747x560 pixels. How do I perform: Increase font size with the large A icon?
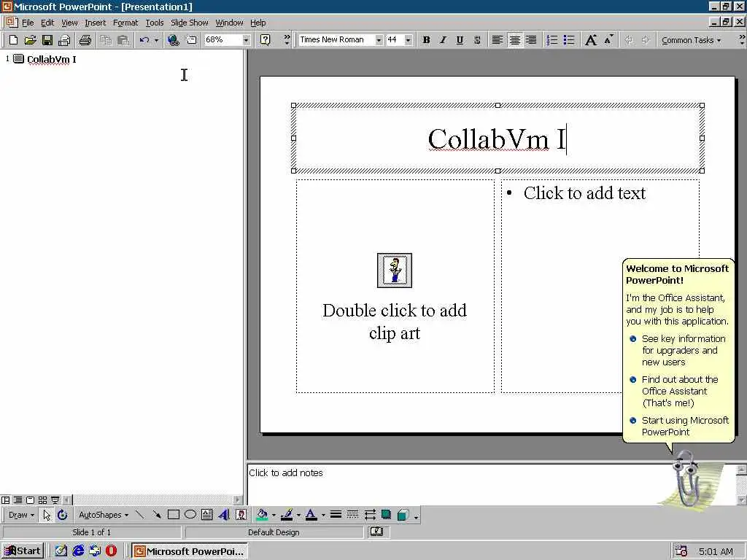pos(591,40)
